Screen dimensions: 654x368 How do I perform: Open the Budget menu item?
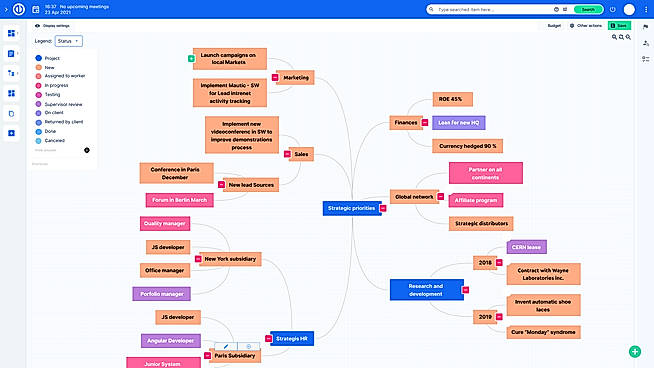pos(554,26)
